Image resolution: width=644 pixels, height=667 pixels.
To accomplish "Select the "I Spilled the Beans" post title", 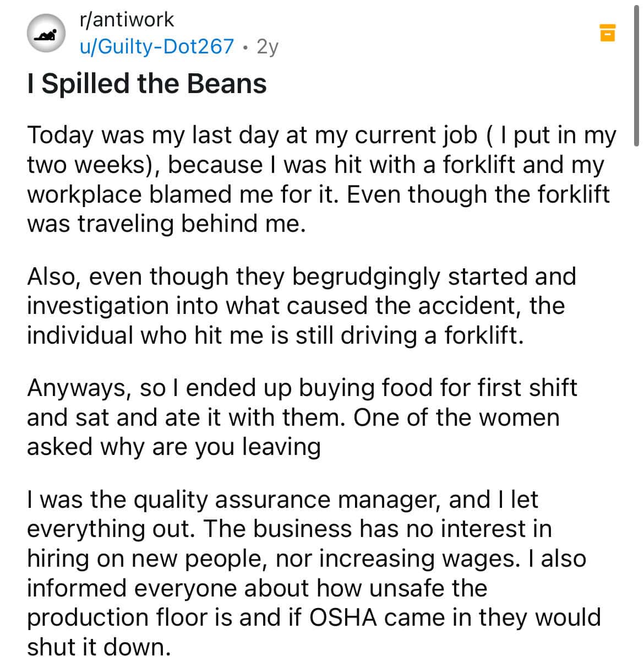I will coord(147,84).
